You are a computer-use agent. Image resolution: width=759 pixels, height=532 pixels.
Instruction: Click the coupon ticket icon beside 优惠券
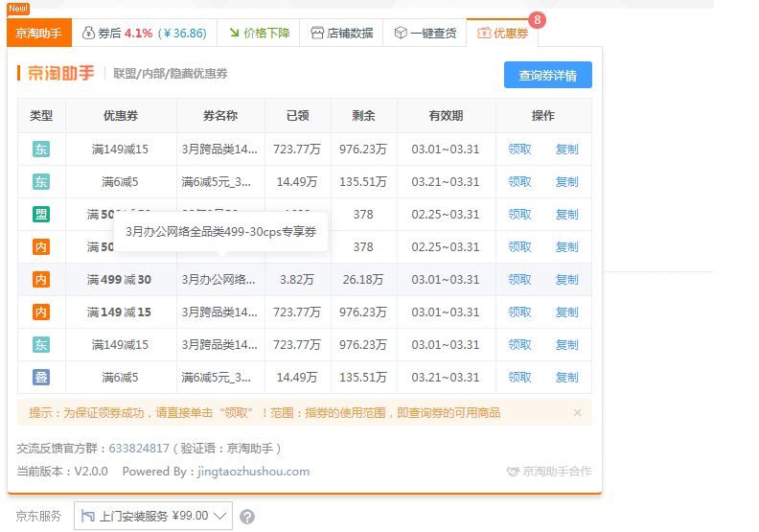click(484, 33)
